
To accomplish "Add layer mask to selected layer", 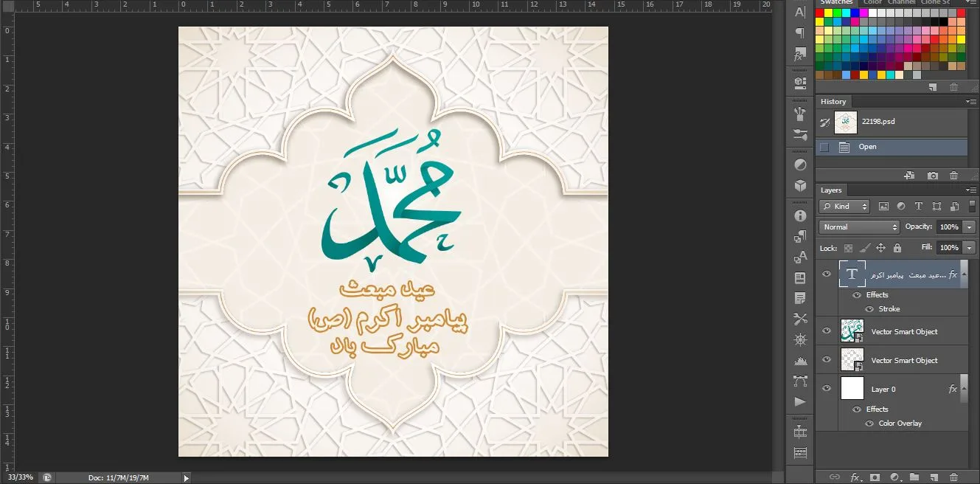I will (x=875, y=477).
